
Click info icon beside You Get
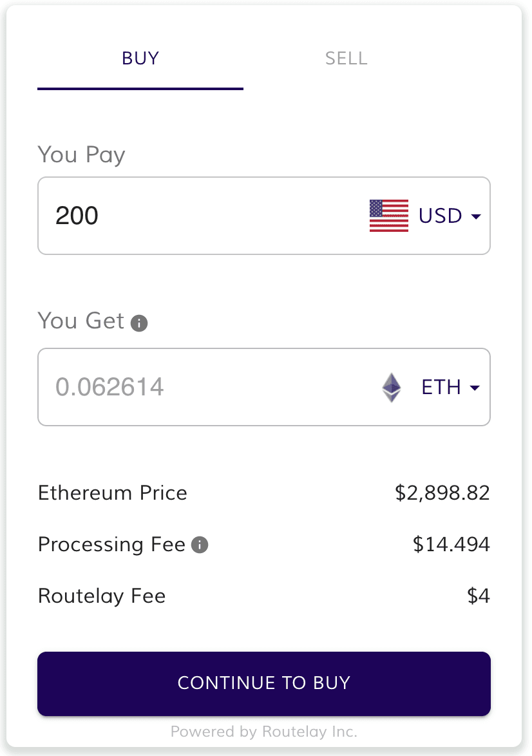[x=139, y=323]
